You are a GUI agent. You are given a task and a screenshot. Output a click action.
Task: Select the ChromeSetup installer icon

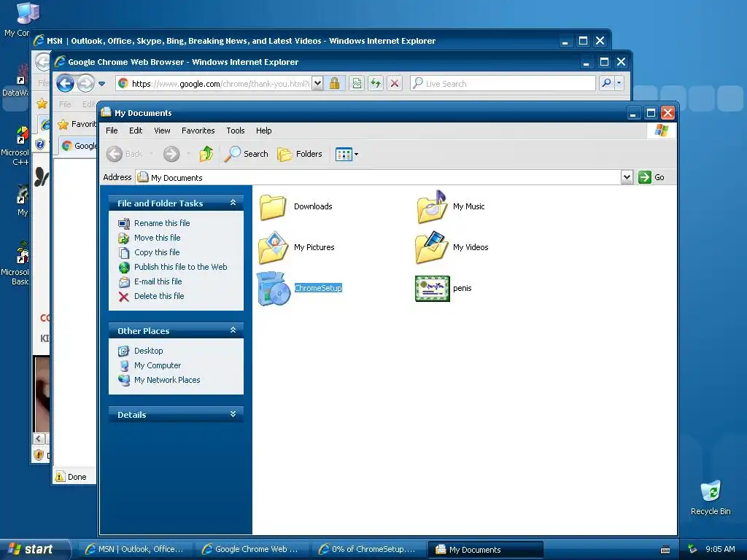[274, 289]
